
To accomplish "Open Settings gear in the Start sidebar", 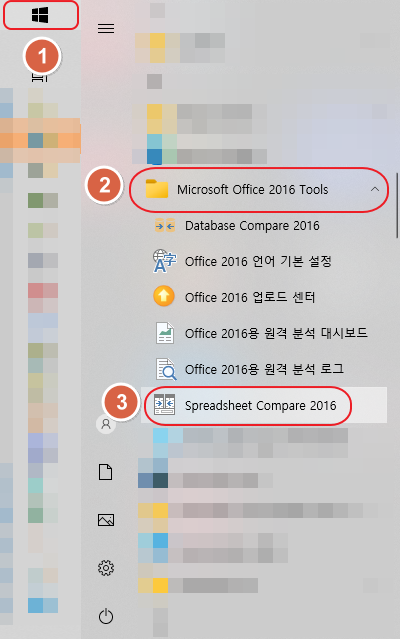I will [x=106, y=568].
